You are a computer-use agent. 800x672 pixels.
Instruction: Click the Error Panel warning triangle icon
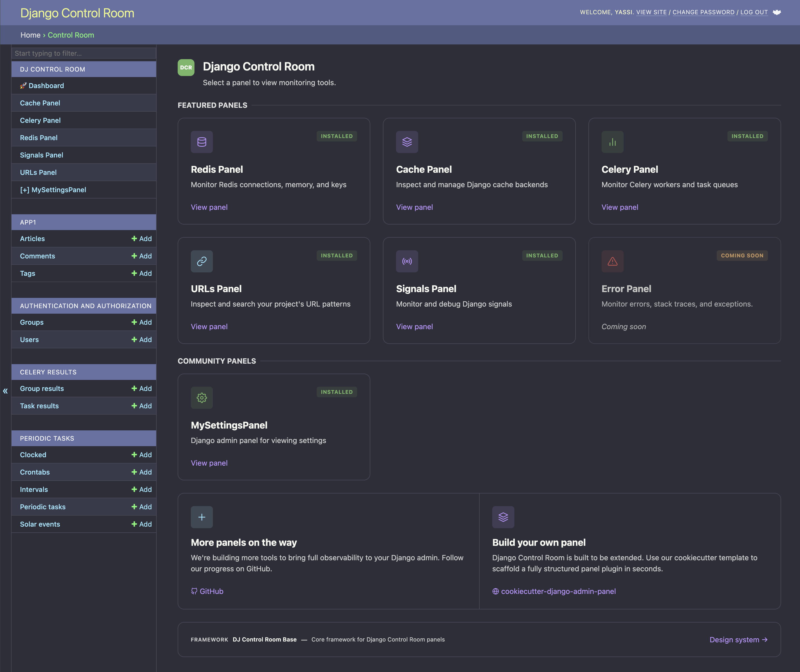612,261
